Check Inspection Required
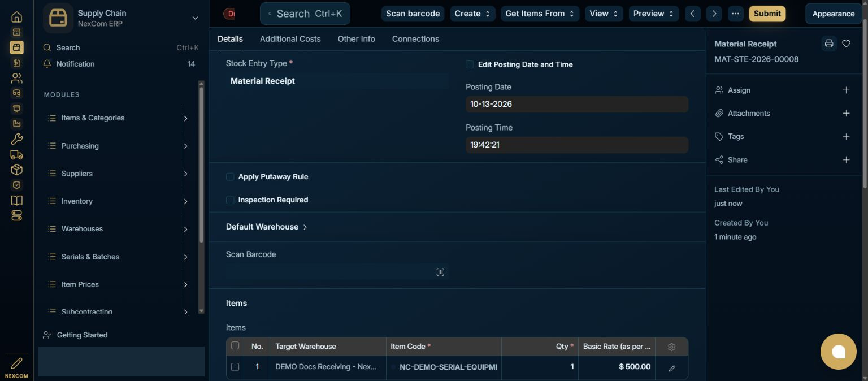 coord(230,200)
